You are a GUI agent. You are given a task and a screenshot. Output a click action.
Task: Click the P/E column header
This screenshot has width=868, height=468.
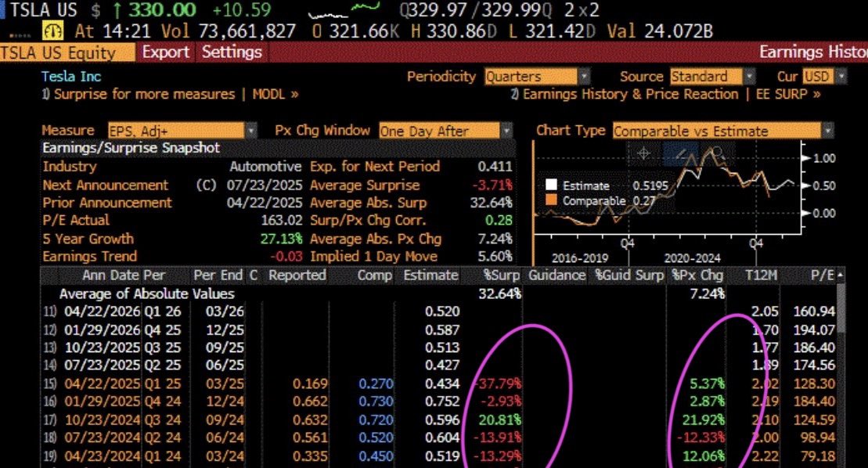[x=822, y=275]
